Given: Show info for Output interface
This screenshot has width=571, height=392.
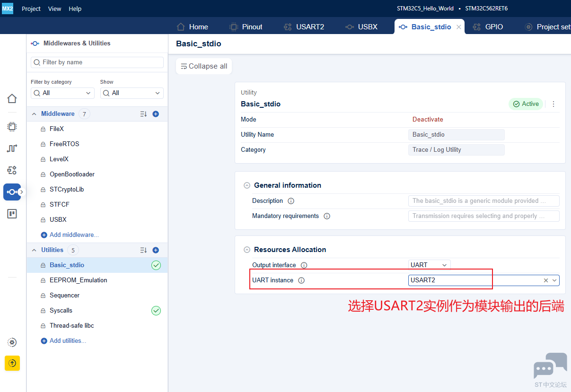Looking at the screenshot, I should [x=304, y=265].
